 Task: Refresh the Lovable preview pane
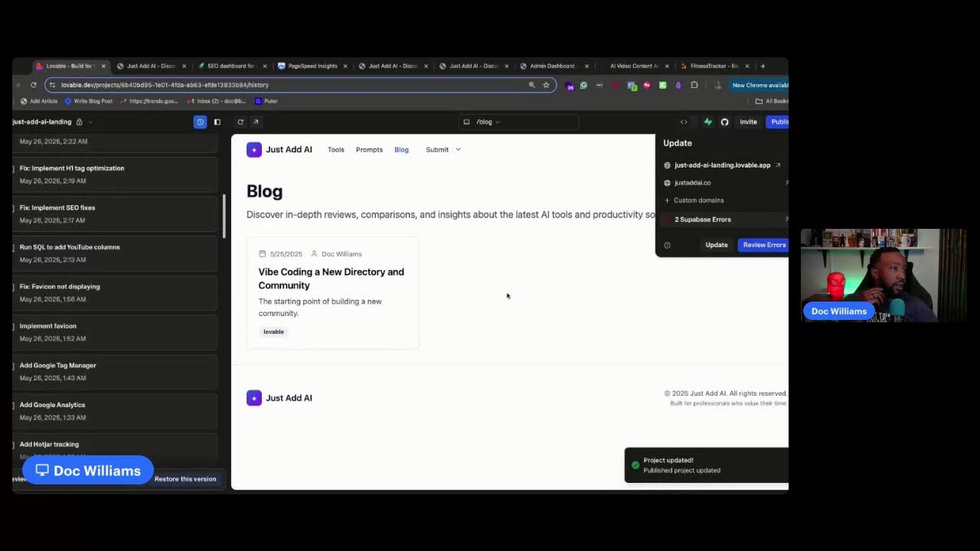(240, 122)
